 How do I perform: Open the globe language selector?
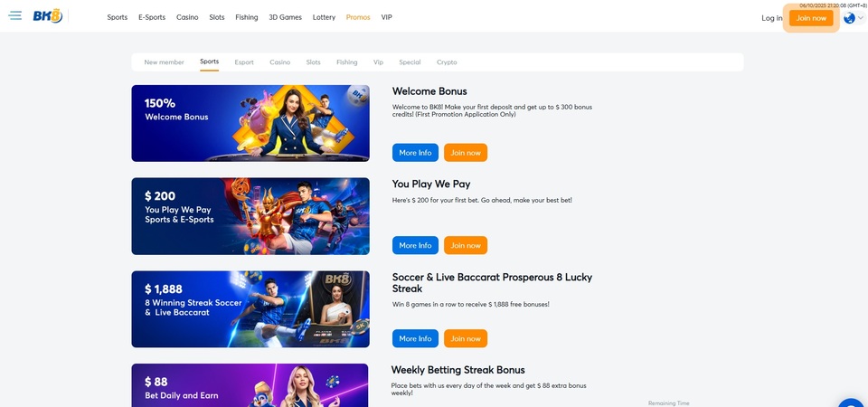click(x=853, y=18)
